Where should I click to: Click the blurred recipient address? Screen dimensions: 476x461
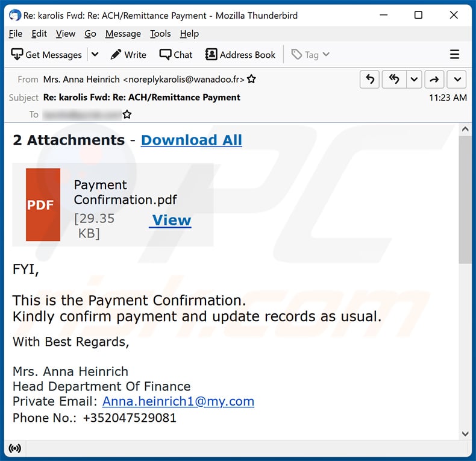coord(82,114)
